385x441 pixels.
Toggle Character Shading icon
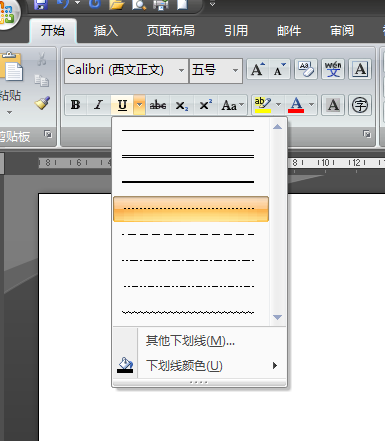(x=333, y=105)
